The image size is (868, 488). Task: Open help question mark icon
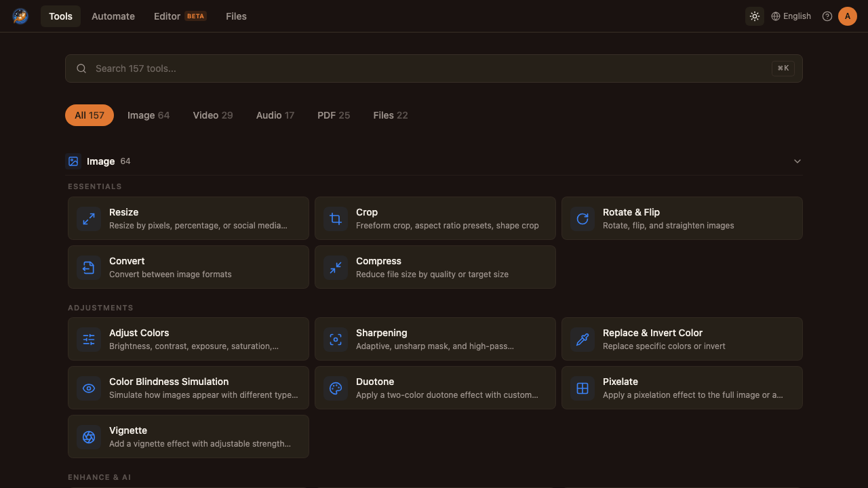click(x=827, y=16)
